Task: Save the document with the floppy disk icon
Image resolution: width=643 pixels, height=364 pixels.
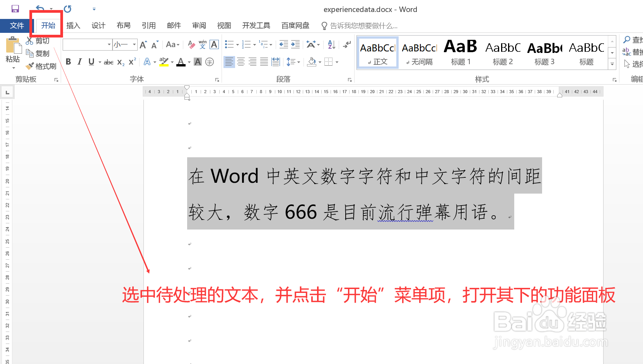Action: coord(15,9)
